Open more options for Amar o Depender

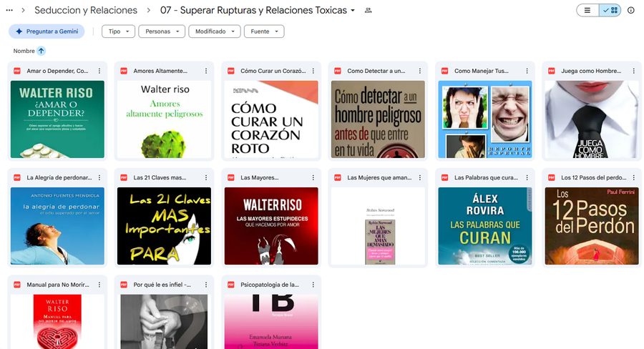[99, 71]
